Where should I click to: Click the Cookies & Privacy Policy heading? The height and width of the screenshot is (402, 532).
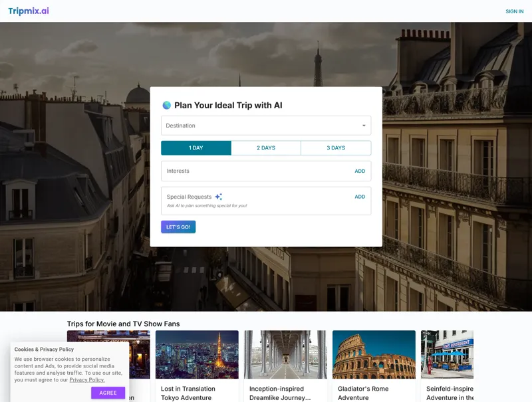[44, 350]
